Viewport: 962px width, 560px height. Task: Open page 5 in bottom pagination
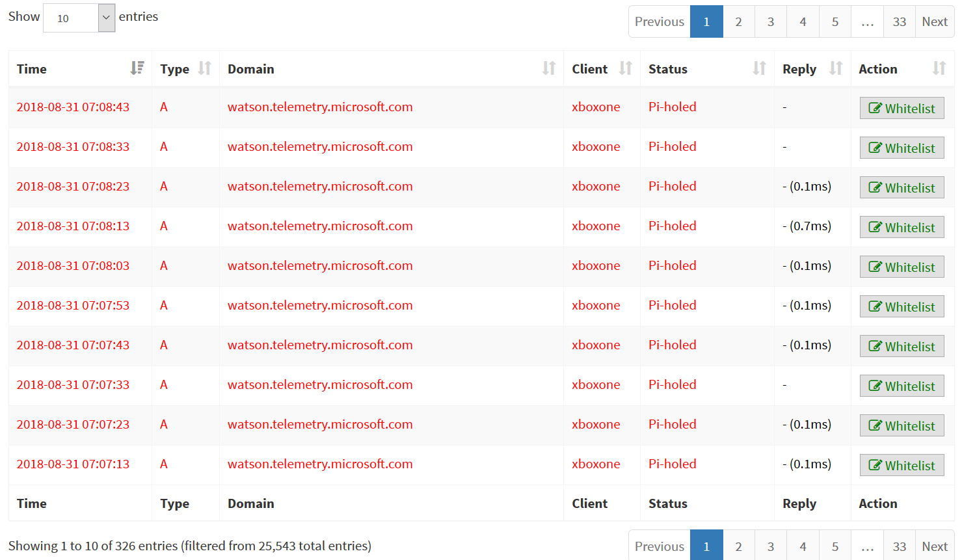click(x=835, y=546)
